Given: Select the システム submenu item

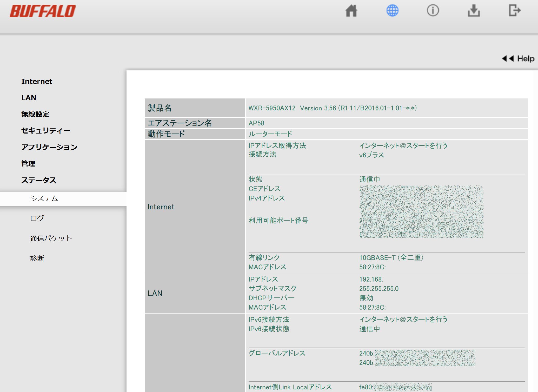Looking at the screenshot, I should tap(63, 199).
